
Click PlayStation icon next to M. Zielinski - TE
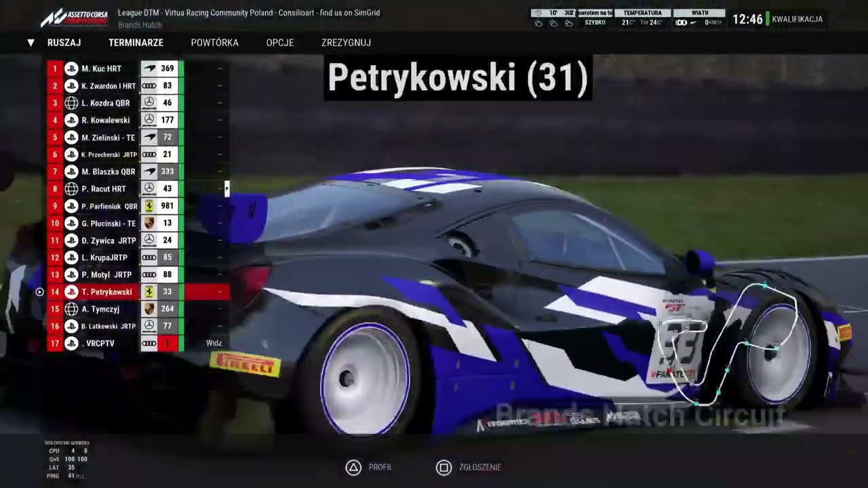click(71, 138)
